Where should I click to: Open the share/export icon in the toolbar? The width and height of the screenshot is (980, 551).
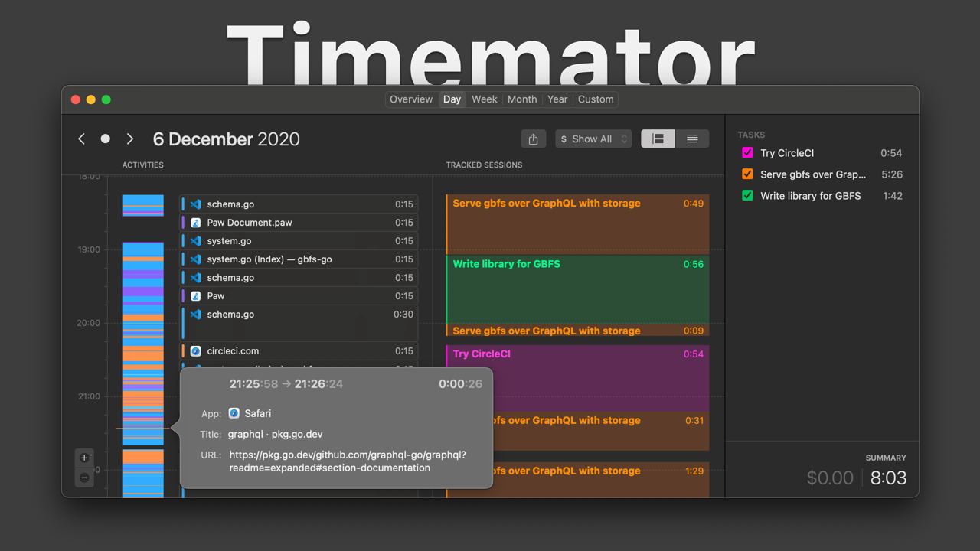534,139
